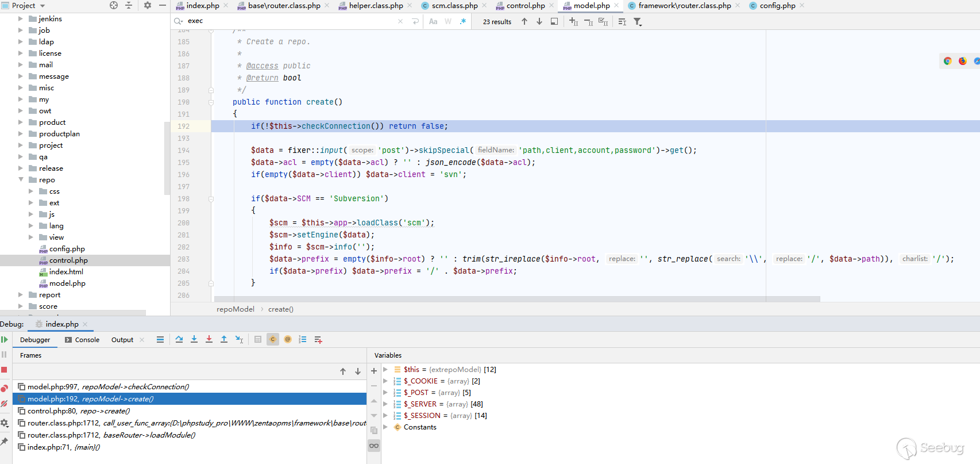The width and height of the screenshot is (980, 464).
Task: Click the Step Out debug icon
Action: pos(224,340)
